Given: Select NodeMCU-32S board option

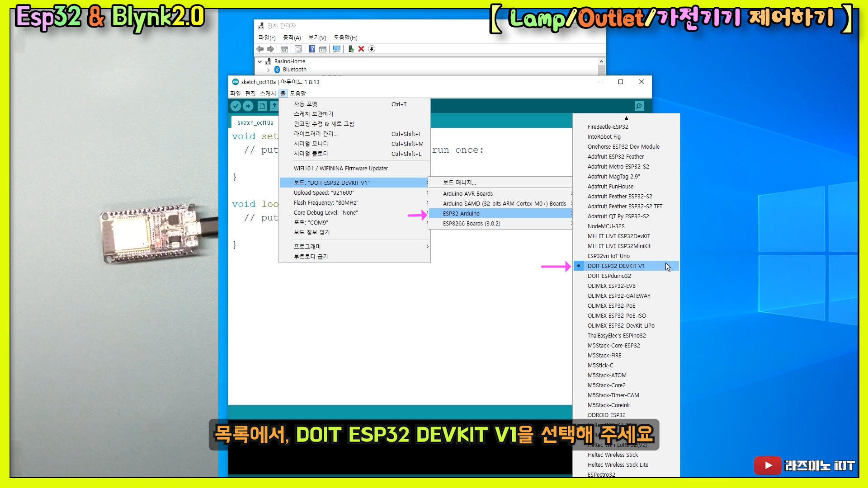Looking at the screenshot, I should coord(606,226).
